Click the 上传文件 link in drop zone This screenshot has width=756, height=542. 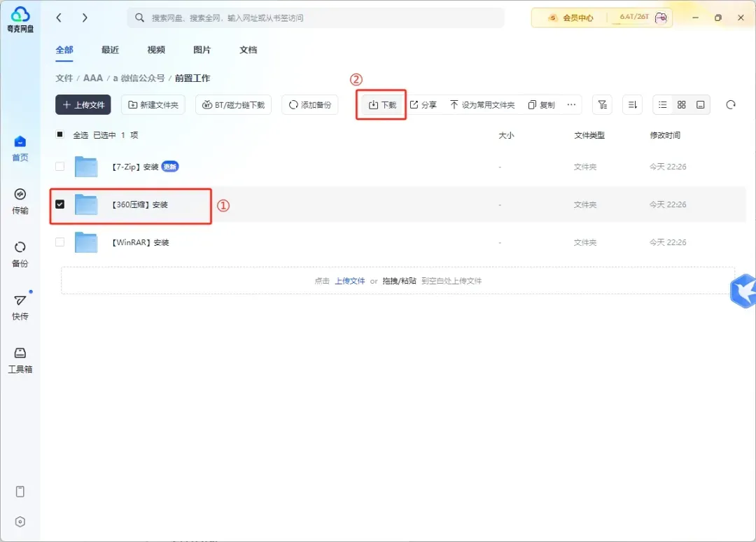tap(350, 281)
